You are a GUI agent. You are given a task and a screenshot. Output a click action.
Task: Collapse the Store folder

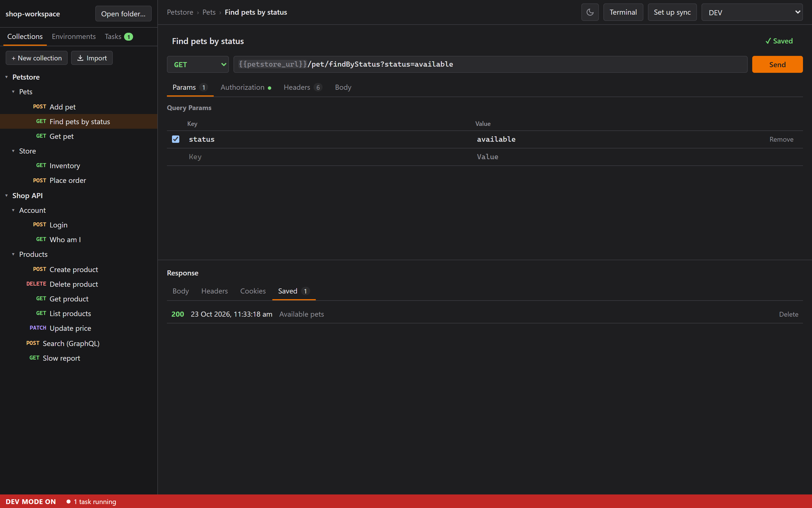click(x=13, y=151)
